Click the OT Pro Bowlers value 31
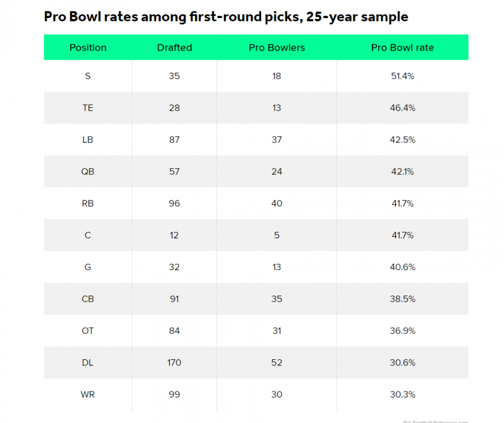 (x=277, y=331)
